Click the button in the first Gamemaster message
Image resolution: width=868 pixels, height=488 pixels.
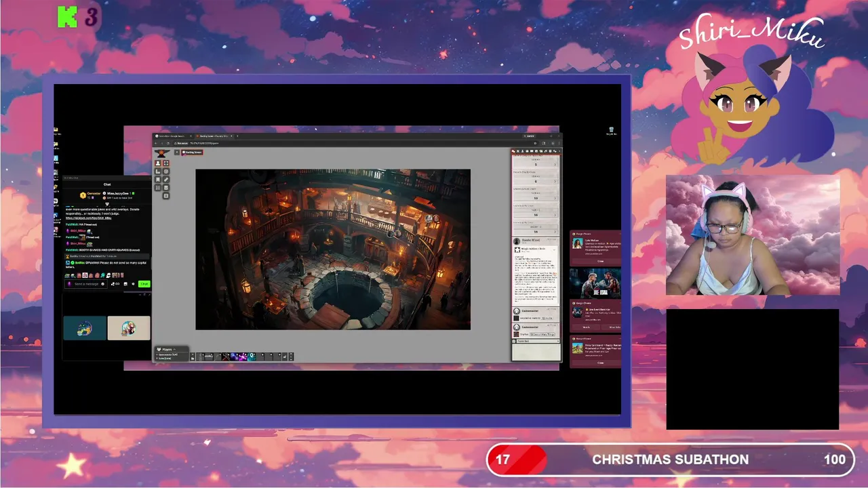coord(547,319)
